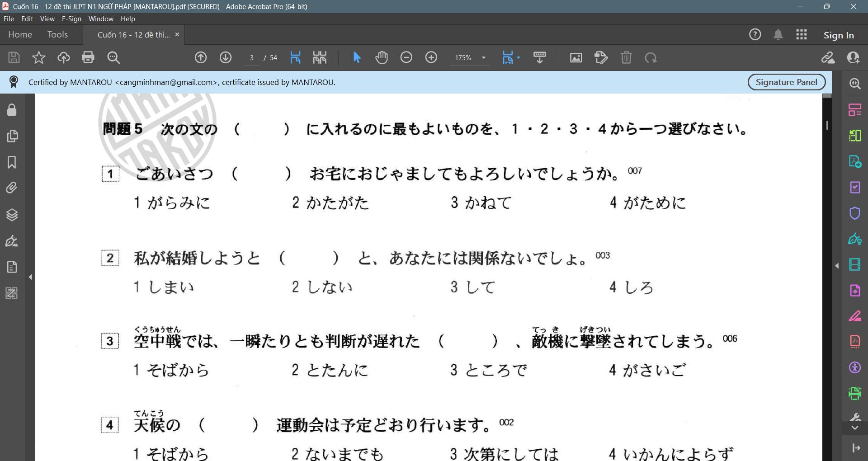Click the Sign In link
The image size is (868, 461).
[x=839, y=35]
